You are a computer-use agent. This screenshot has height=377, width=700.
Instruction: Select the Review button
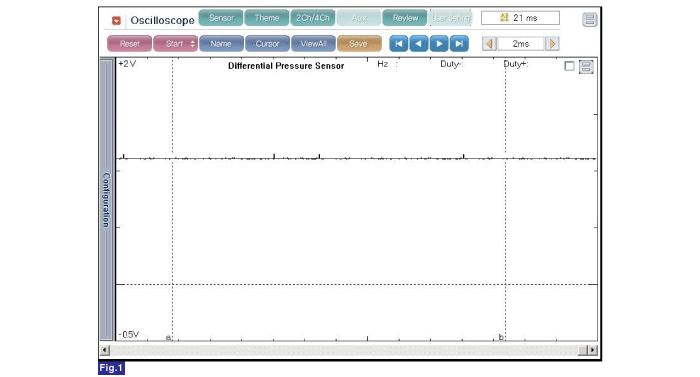405,18
